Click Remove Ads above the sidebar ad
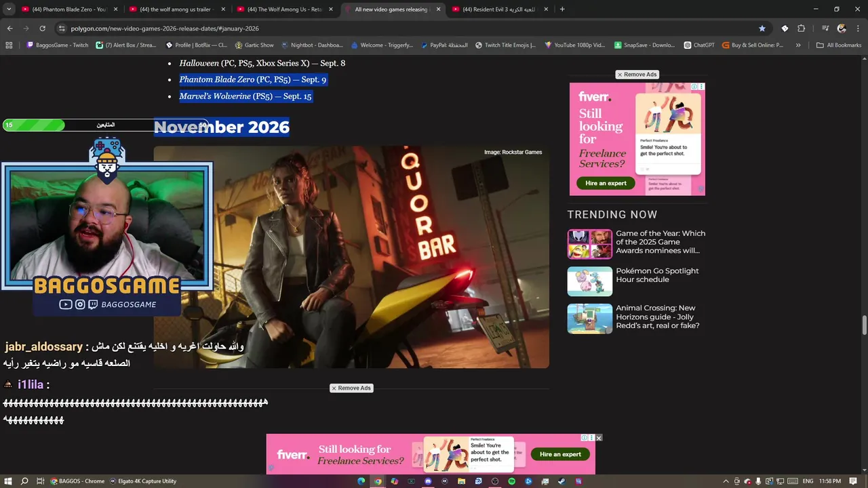Screen dimensions: 868x488 coord(637,75)
